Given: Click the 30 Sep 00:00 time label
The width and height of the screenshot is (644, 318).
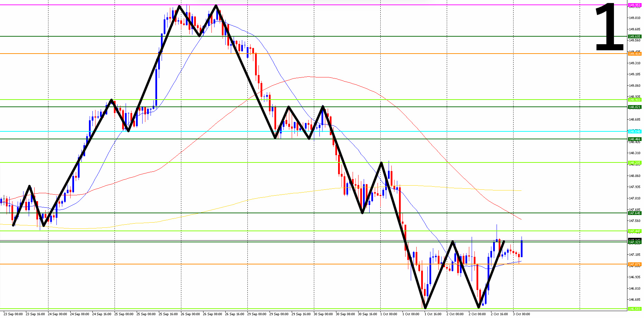Looking at the screenshot, I should click(323, 314).
